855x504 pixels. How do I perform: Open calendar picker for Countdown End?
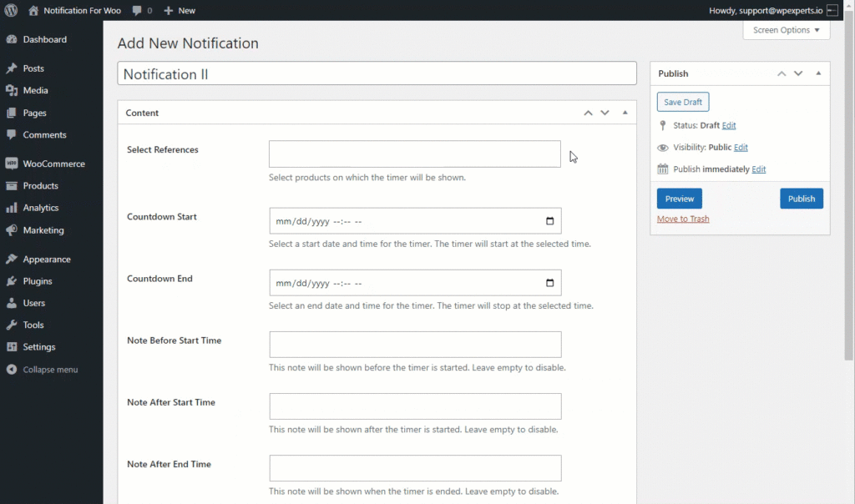pyautogui.click(x=549, y=283)
